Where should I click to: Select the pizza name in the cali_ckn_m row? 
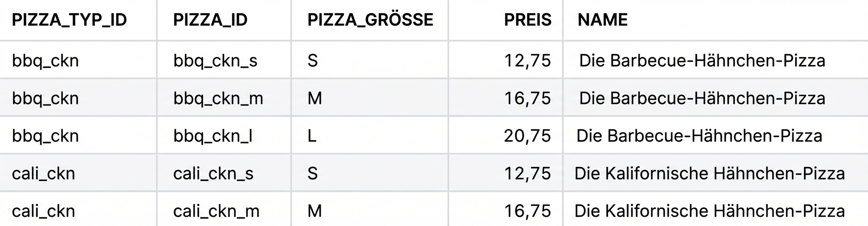point(709,211)
